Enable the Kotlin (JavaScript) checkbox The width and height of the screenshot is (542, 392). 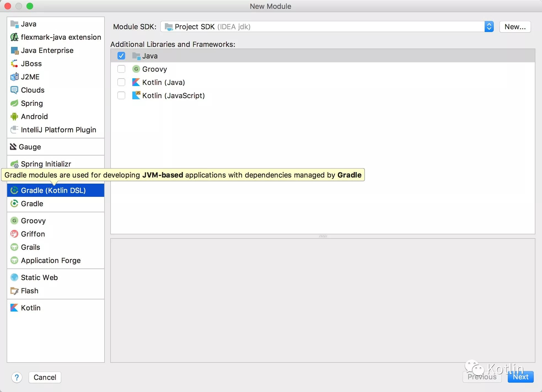click(121, 96)
